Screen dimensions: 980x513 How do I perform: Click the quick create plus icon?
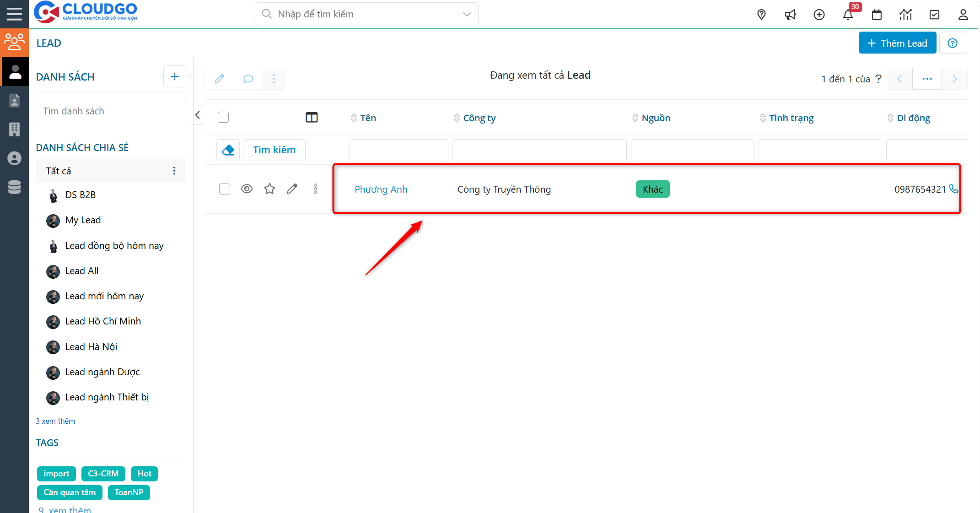click(x=819, y=14)
